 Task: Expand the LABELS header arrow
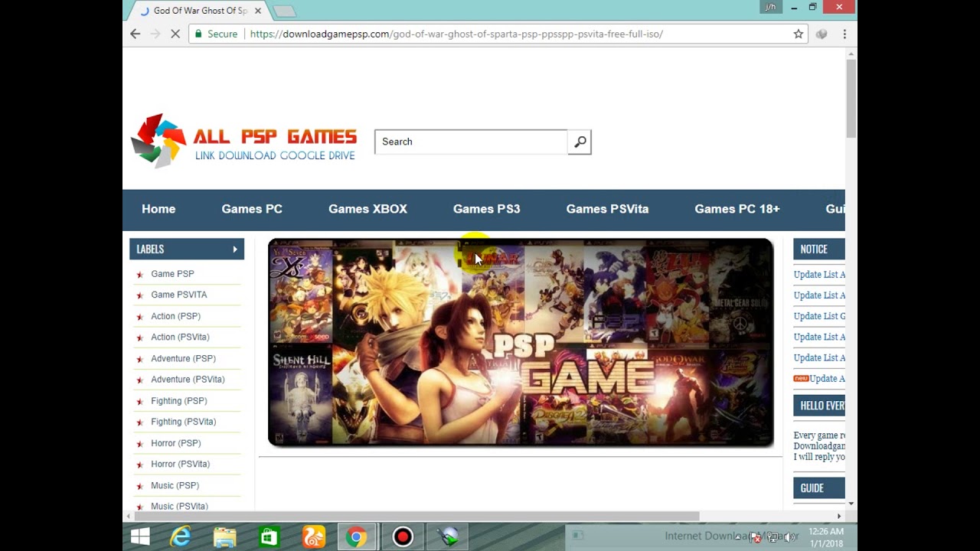235,249
